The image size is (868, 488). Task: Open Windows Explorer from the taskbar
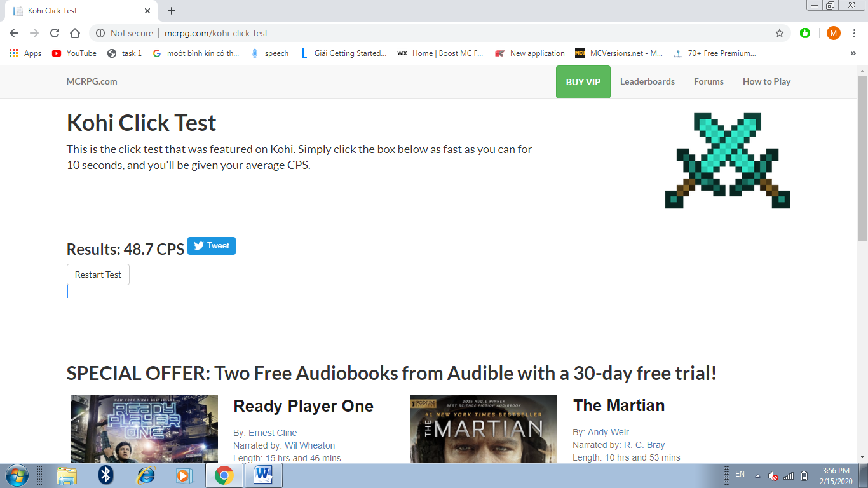click(x=67, y=475)
